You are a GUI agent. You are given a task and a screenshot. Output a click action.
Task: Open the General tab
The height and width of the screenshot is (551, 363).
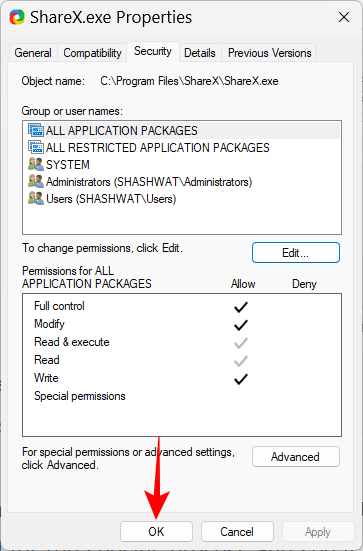point(33,53)
